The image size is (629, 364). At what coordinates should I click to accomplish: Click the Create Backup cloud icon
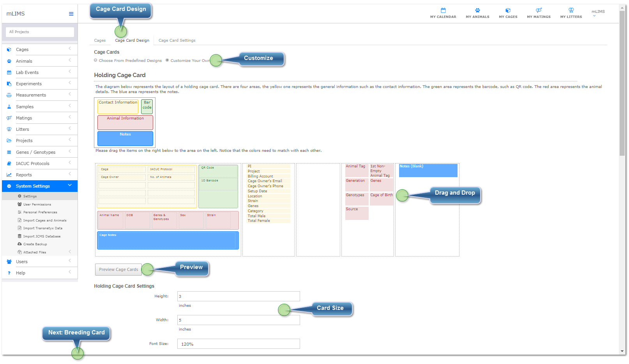tap(19, 244)
